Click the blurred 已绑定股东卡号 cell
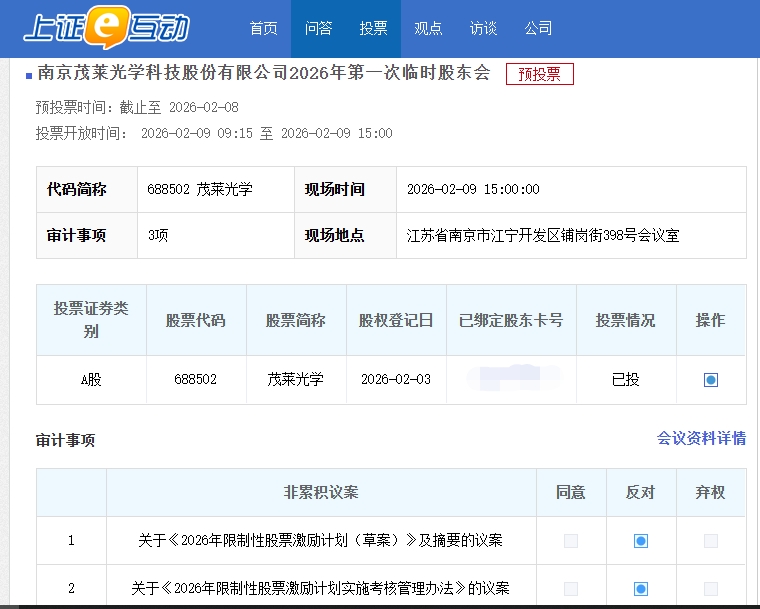Image resolution: width=760 pixels, height=609 pixels. pos(511,380)
